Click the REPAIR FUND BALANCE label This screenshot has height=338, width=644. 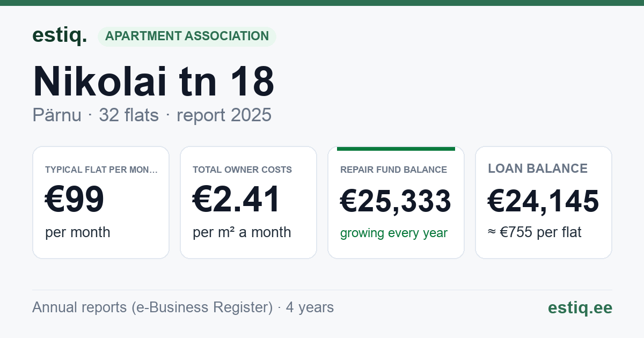click(394, 170)
